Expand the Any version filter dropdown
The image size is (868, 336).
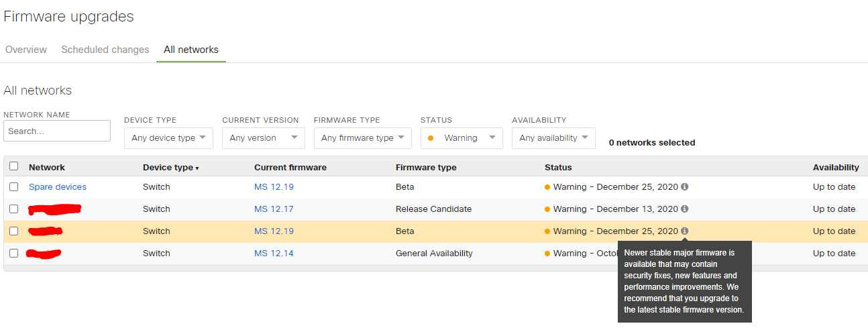click(x=263, y=138)
